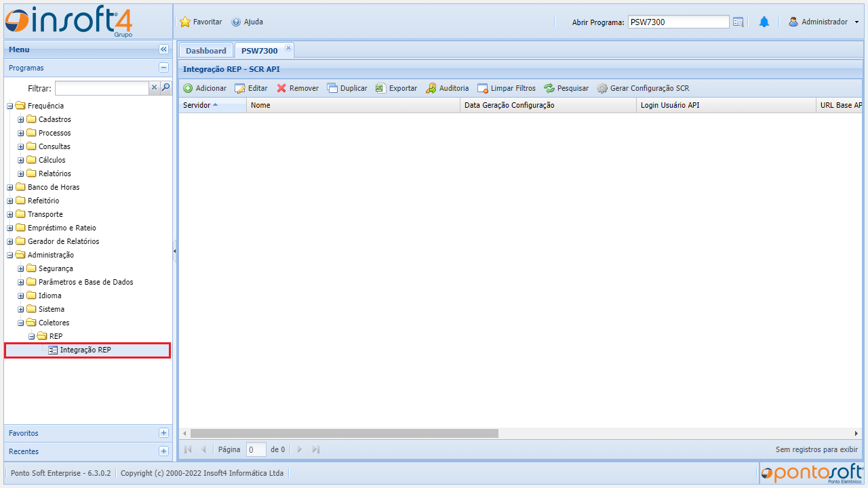The image size is (868, 488).
Task: Click the notification bell icon
Action: pos(764,21)
